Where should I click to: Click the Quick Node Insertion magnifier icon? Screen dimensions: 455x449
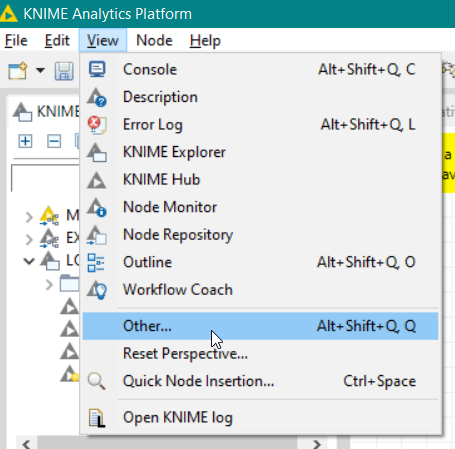click(x=97, y=381)
